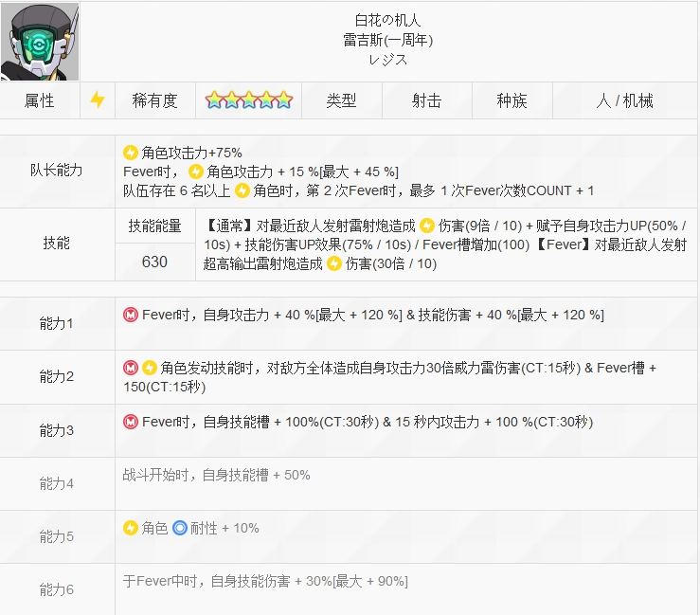Select the Japanese name レジス
700x615 pixels.
coord(387,60)
